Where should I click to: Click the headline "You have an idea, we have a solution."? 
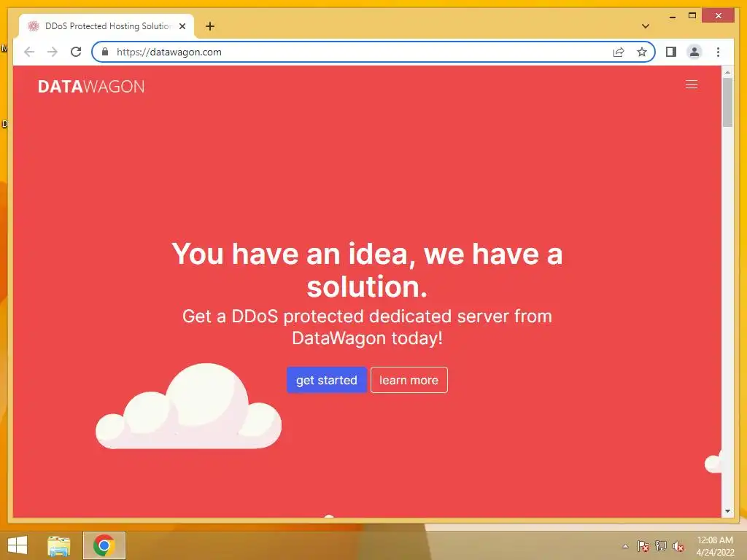click(367, 270)
